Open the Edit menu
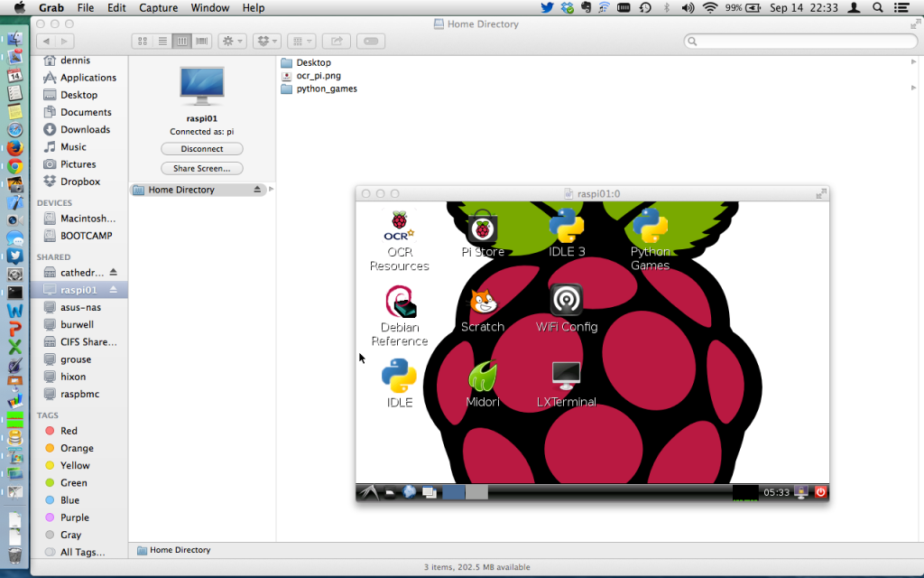 point(116,7)
